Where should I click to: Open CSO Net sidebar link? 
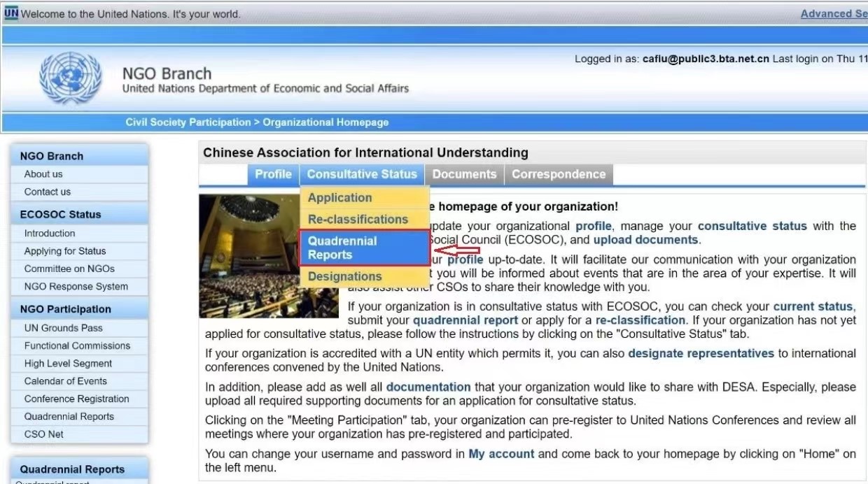click(44, 434)
